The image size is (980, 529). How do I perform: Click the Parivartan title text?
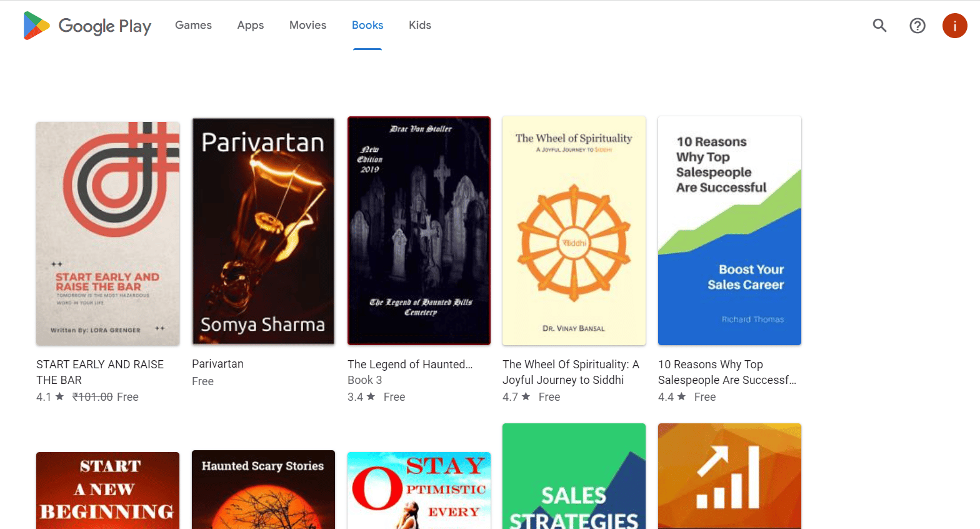(217, 364)
